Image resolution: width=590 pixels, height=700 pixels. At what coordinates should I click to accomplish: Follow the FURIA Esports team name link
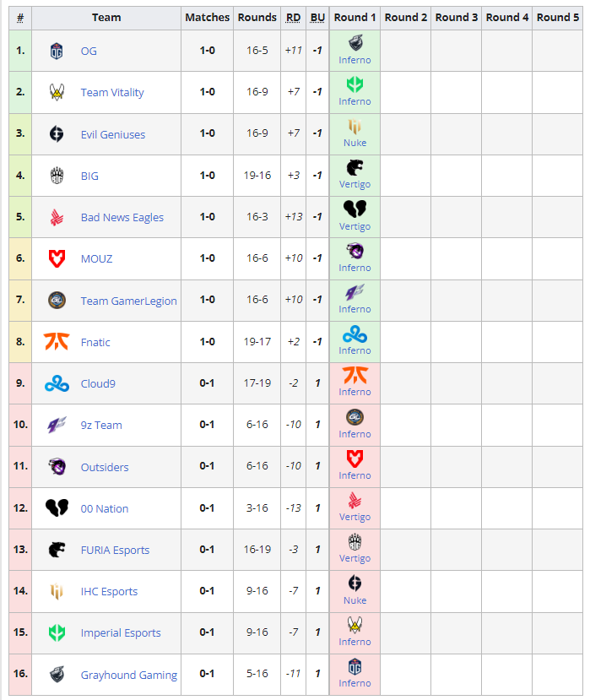115,550
